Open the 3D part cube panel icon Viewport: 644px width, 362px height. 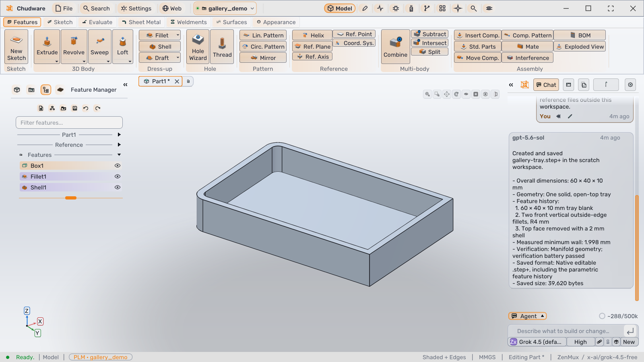pyautogui.click(x=17, y=90)
